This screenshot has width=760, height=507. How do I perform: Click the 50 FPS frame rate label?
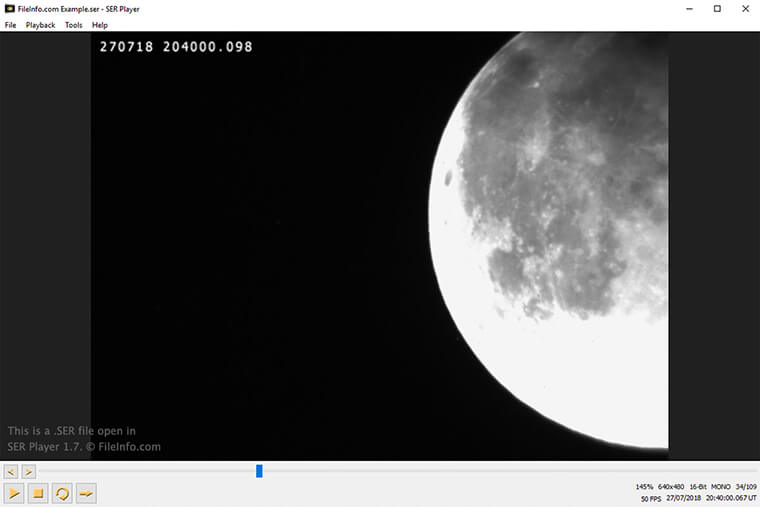(653, 498)
